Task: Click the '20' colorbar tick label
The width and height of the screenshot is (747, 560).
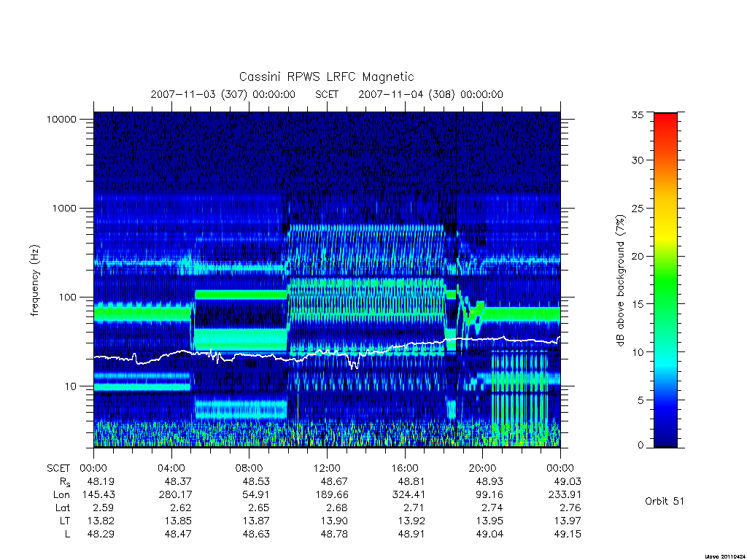Action: coord(637,256)
